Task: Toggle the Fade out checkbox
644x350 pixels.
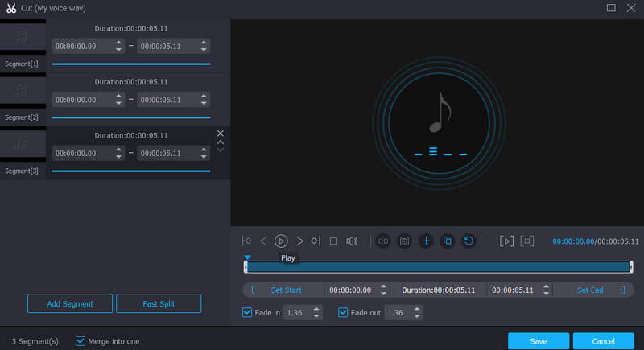Action: point(344,312)
